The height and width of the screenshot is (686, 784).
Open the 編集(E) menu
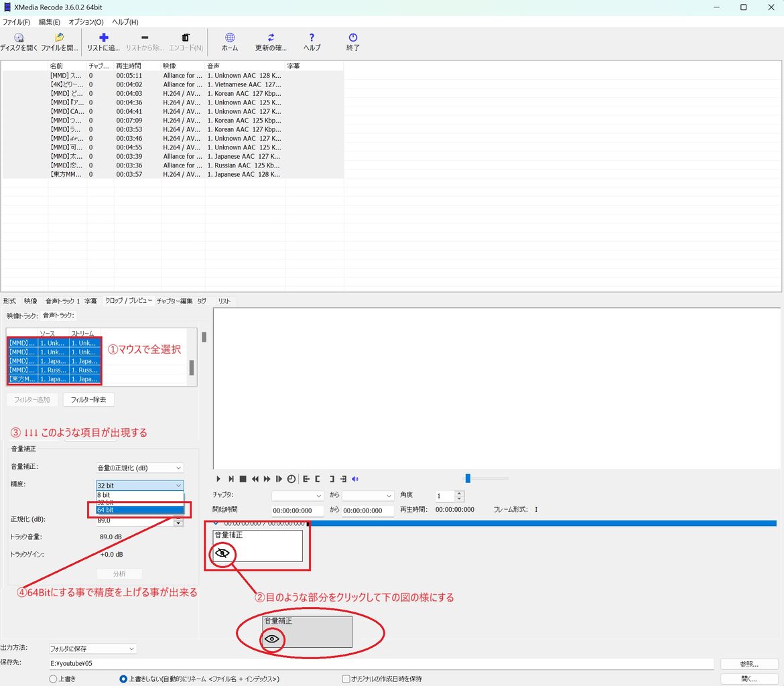coord(49,22)
